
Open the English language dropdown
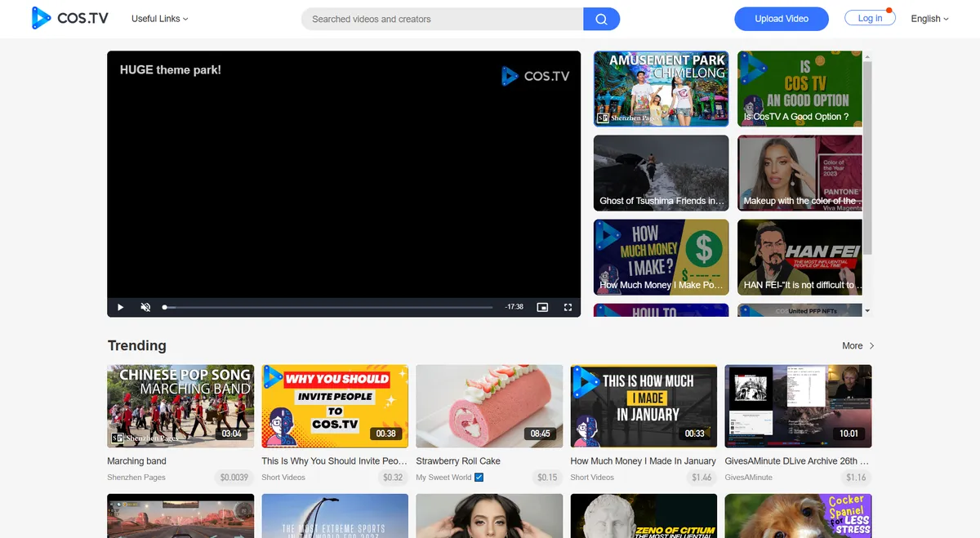pos(929,18)
